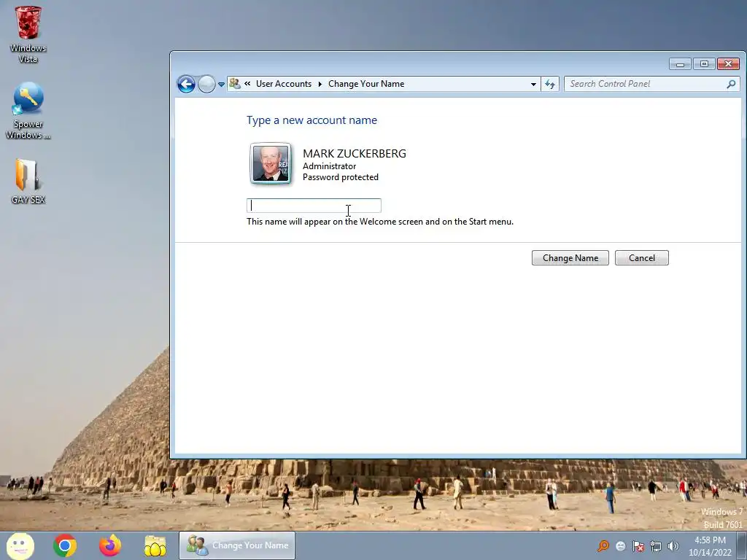Click the orange magnifier tray icon
This screenshot has width=747, height=560.
coord(603,545)
